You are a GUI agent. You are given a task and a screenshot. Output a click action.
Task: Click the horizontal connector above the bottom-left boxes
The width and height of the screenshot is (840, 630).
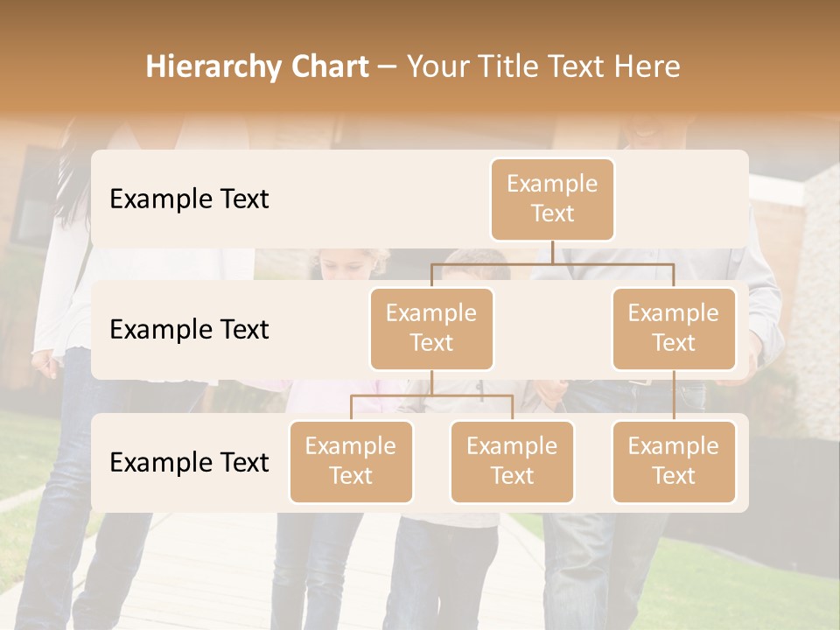tap(431, 395)
